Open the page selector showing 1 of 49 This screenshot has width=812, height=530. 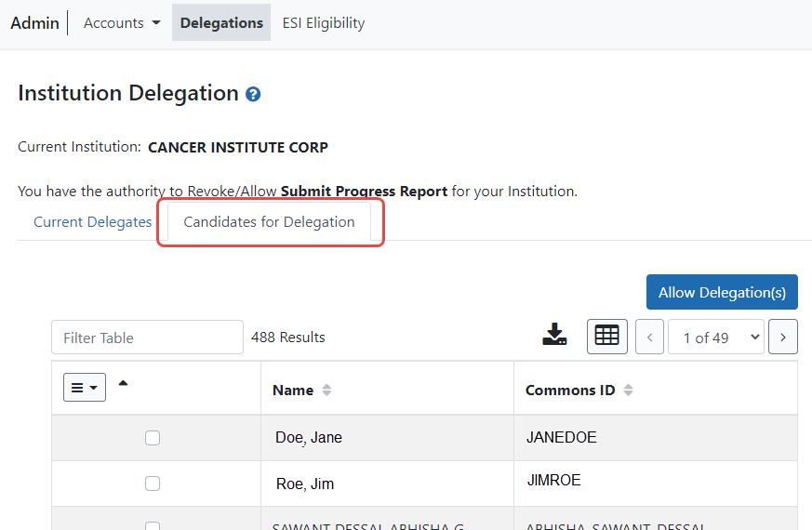click(x=715, y=338)
